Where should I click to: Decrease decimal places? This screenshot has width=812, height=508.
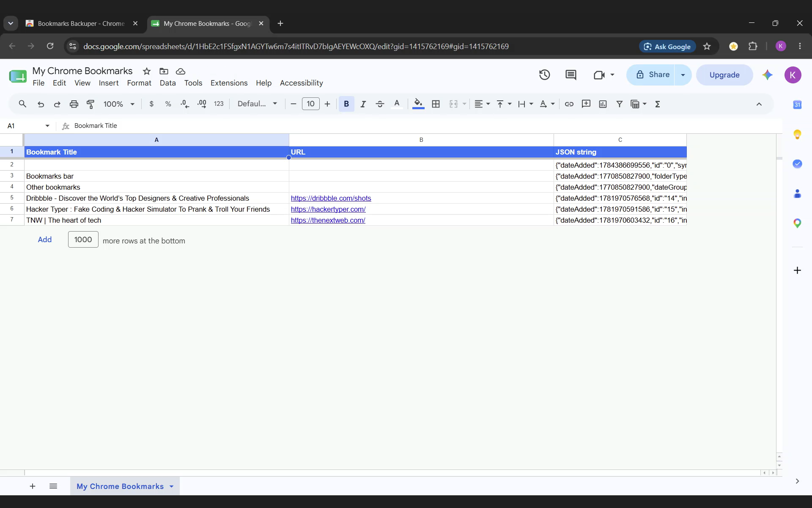(x=185, y=104)
